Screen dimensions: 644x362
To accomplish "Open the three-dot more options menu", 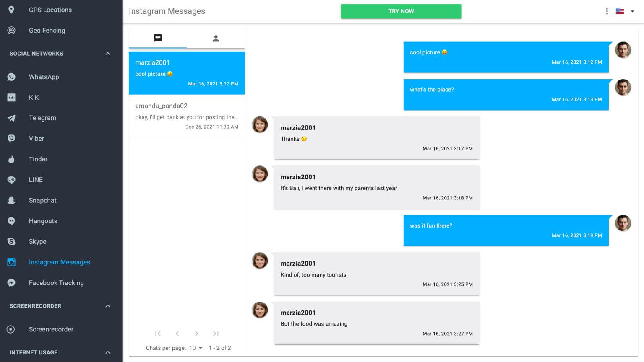I will (x=607, y=11).
